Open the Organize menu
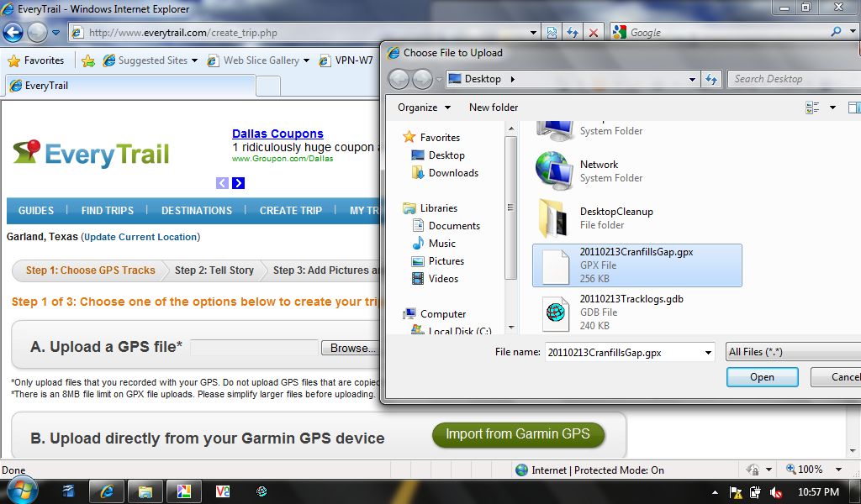The image size is (861, 504). 424,108
